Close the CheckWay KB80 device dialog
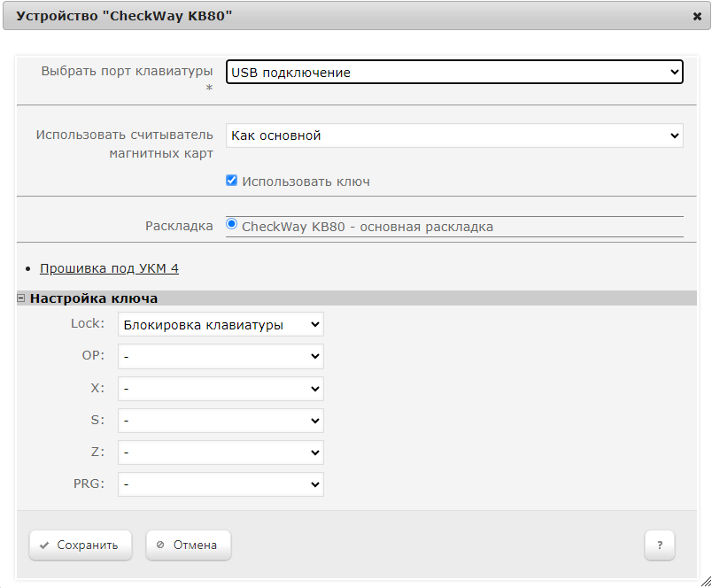This screenshot has height=588, width=712. pos(697,16)
